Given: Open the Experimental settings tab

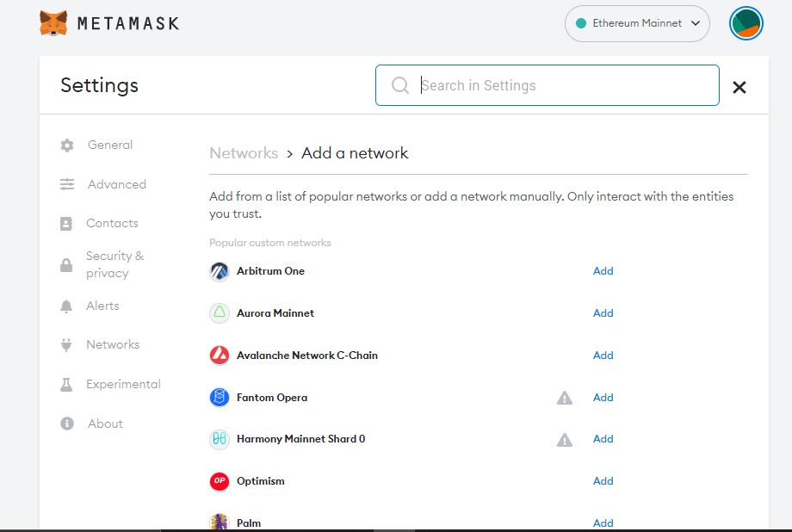Looking at the screenshot, I should pyautogui.click(x=123, y=384).
